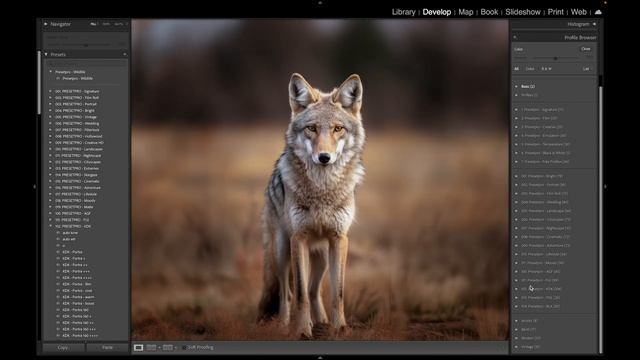Expand the Histogram panel triangle

coord(594,24)
